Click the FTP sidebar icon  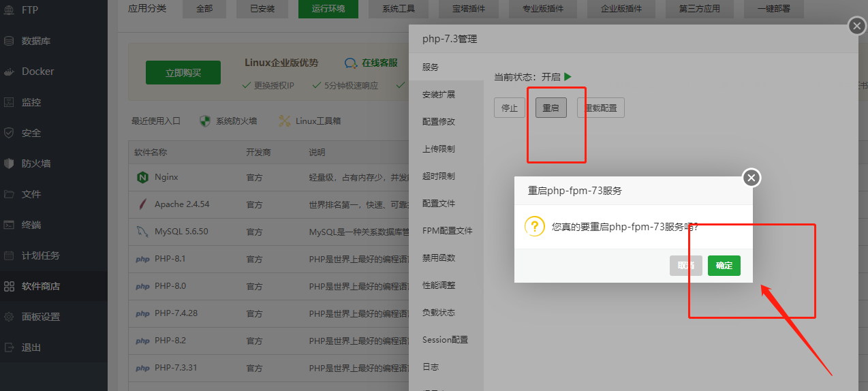pyautogui.click(x=9, y=10)
